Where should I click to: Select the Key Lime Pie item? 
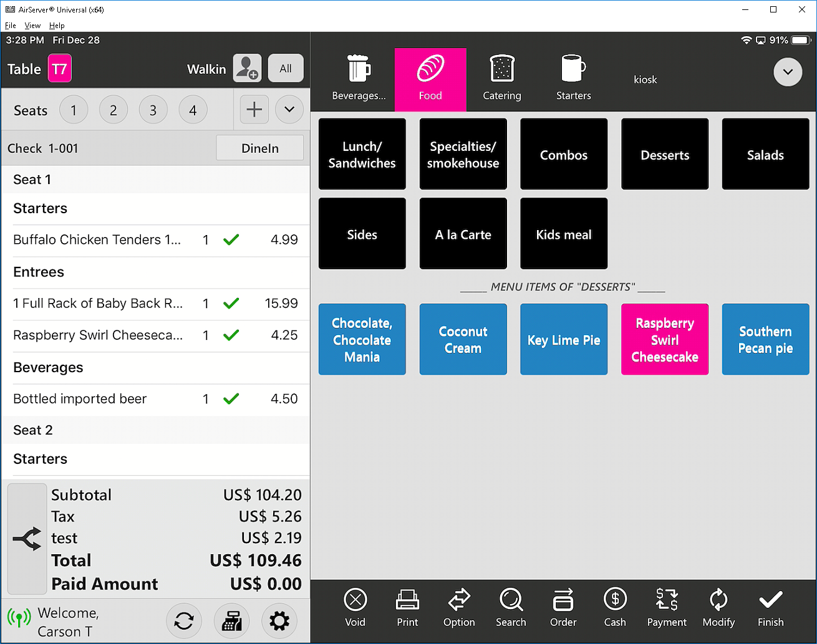click(564, 340)
